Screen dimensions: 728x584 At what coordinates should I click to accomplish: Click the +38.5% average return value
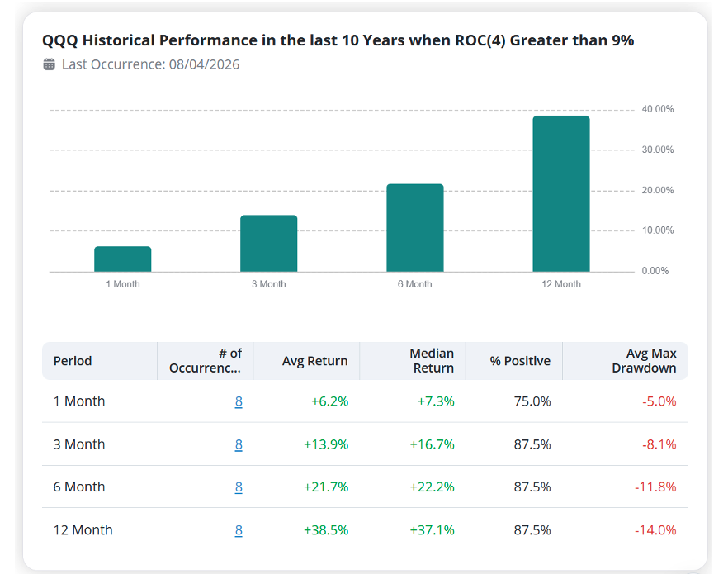click(326, 530)
